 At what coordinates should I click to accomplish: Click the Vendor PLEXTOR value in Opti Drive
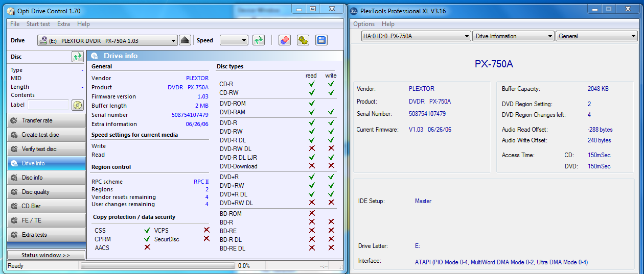(197, 78)
